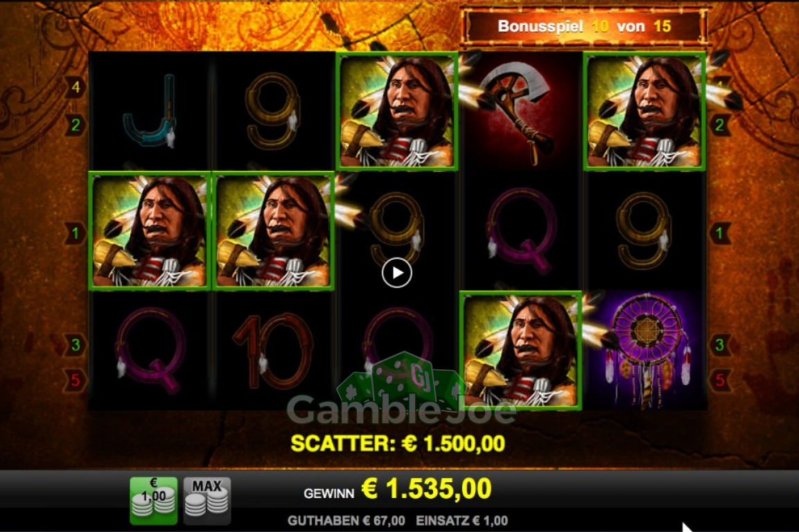Click the purple dreamcatcher symbol
799x532 pixels.
[x=645, y=351]
